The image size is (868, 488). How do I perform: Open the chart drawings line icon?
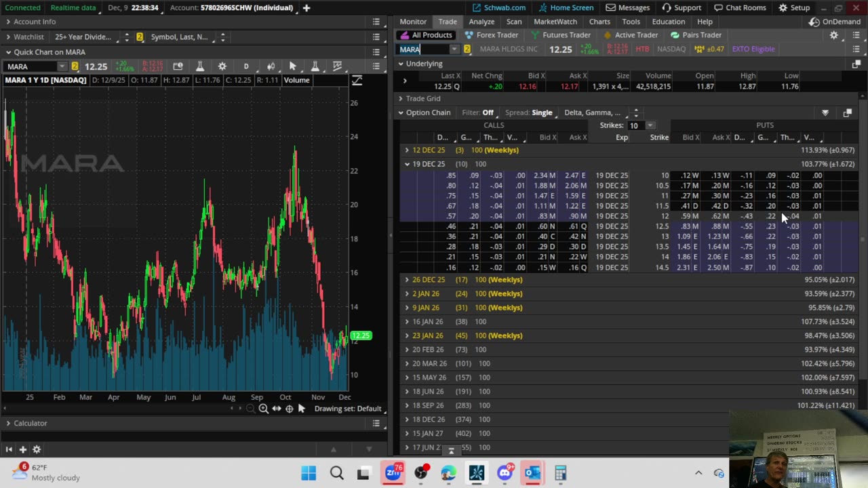point(337,66)
